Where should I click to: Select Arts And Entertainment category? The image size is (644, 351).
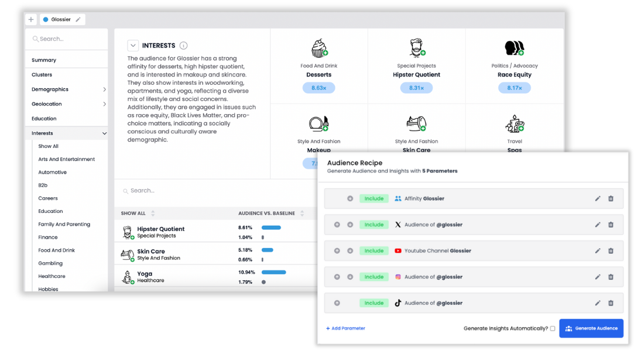[x=67, y=159]
